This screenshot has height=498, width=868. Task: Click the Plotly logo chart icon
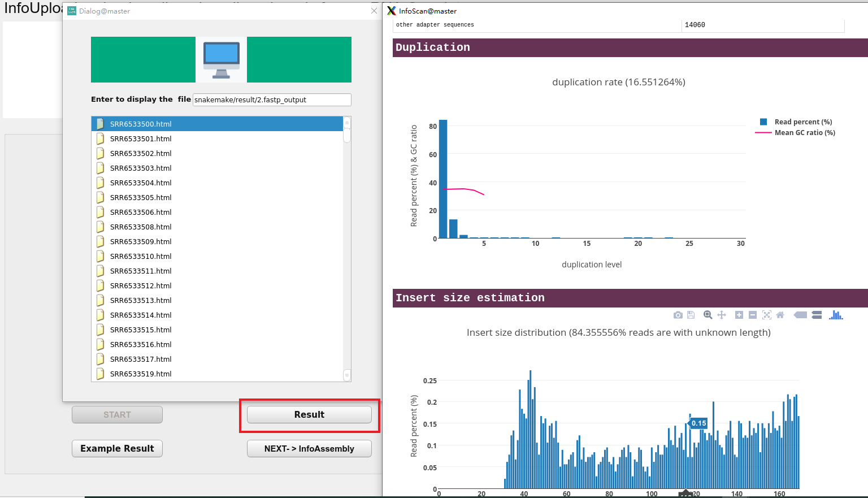point(836,315)
